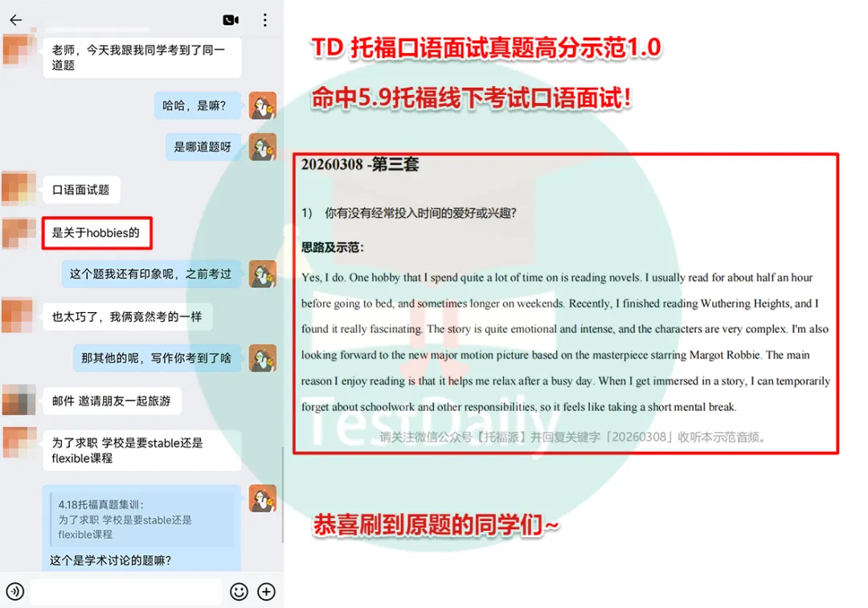Select the message 邮件 邀请朋友一起旅游

coord(112,401)
